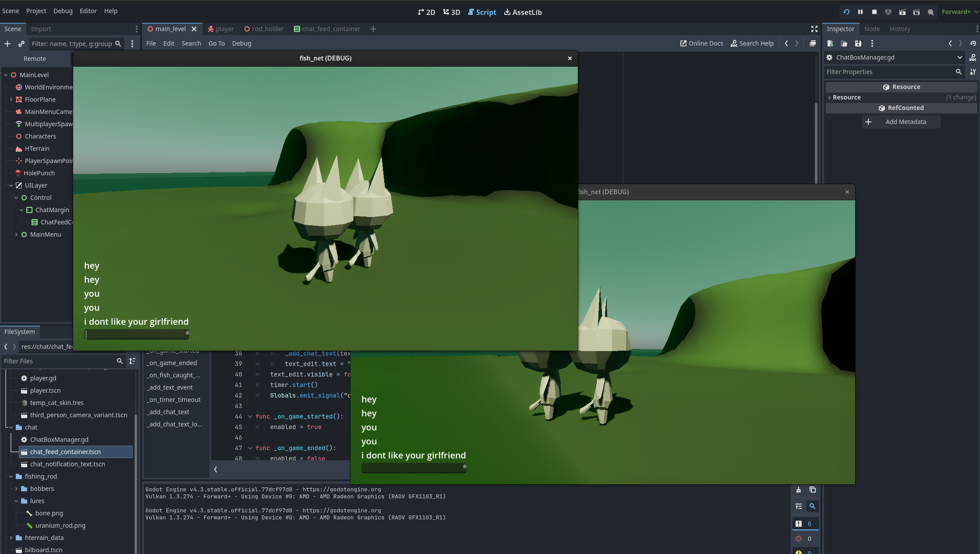980x554 pixels.
Task: Create a new resource in Inspector
Action: click(830, 43)
